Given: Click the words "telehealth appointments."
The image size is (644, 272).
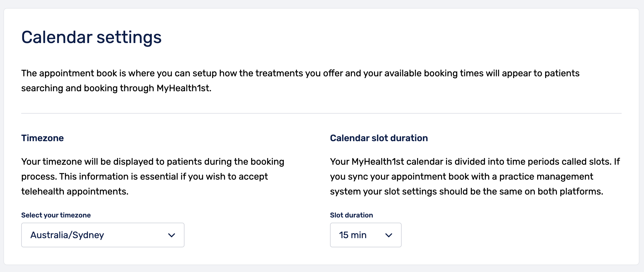Looking at the screenshot, I should (75, 191).
